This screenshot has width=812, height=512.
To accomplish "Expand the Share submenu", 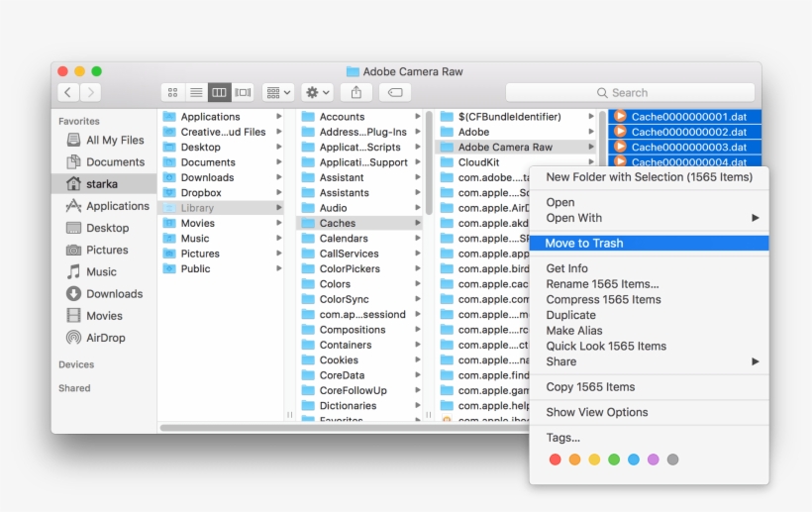I will (x=649, y=361).
